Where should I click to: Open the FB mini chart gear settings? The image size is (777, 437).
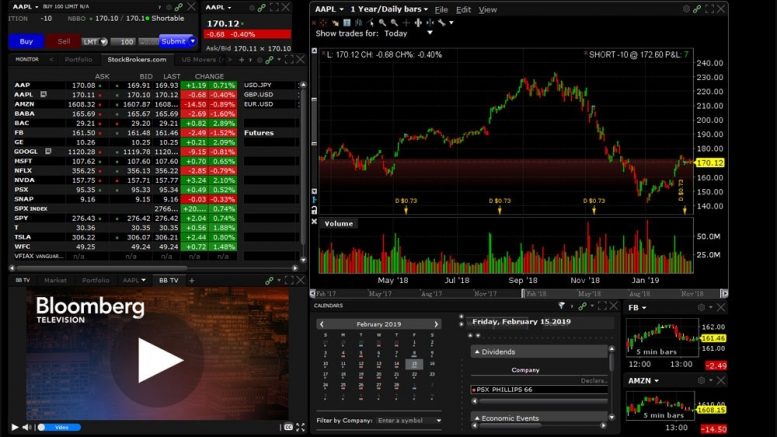(x=701, y=308)
